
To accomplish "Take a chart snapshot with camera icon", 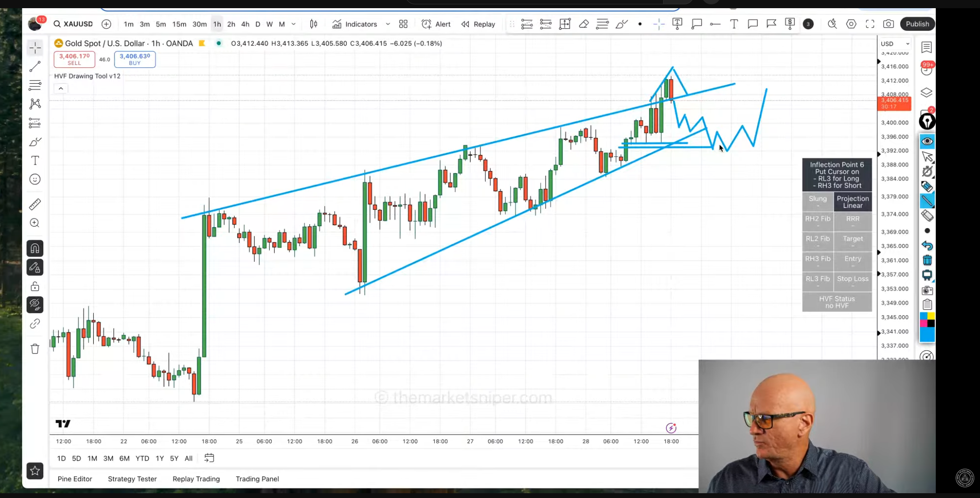I will coord(889,24).
